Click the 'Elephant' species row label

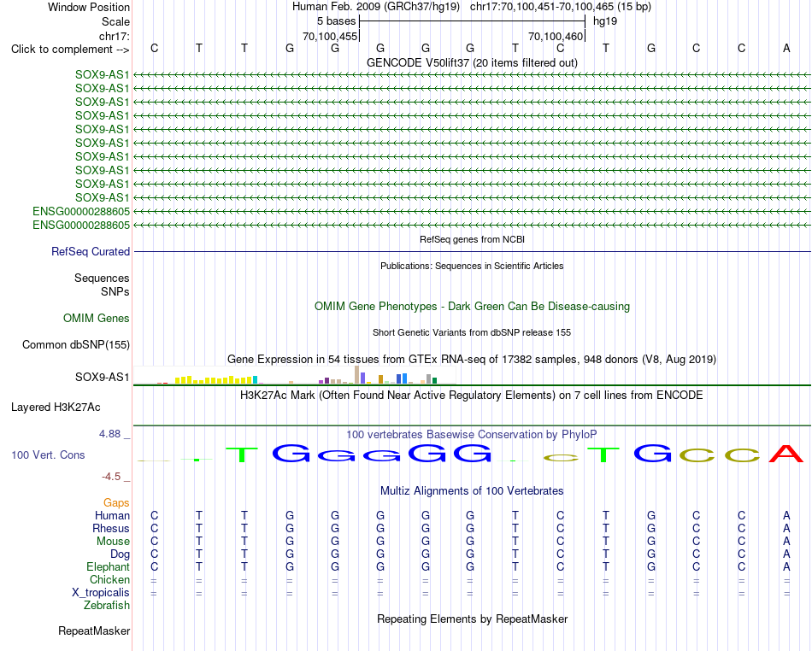(x=108, y=566)
